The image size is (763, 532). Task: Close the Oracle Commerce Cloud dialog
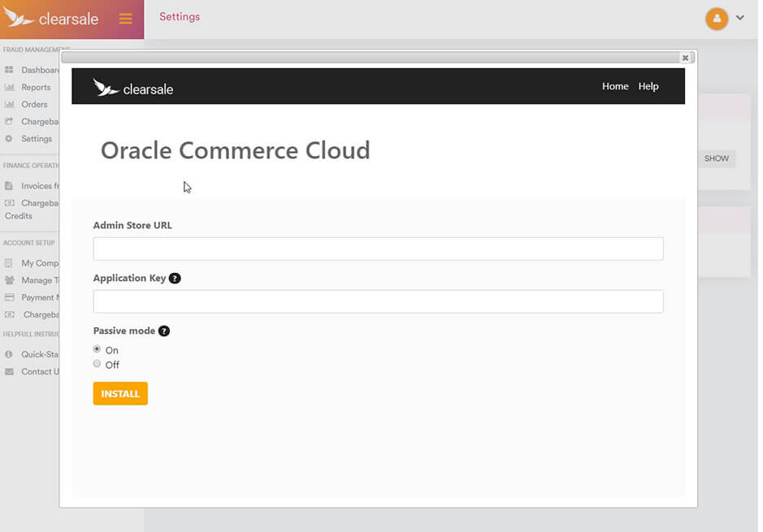(x=685, y=58)
